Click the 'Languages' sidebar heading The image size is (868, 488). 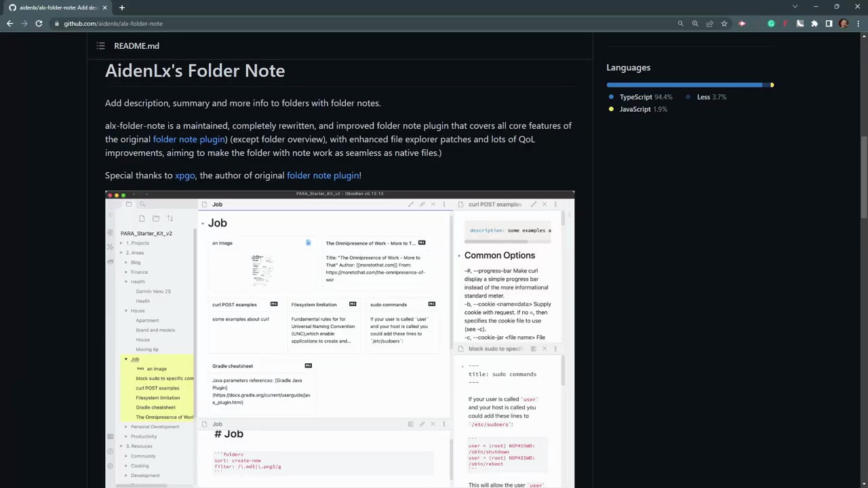628,68
